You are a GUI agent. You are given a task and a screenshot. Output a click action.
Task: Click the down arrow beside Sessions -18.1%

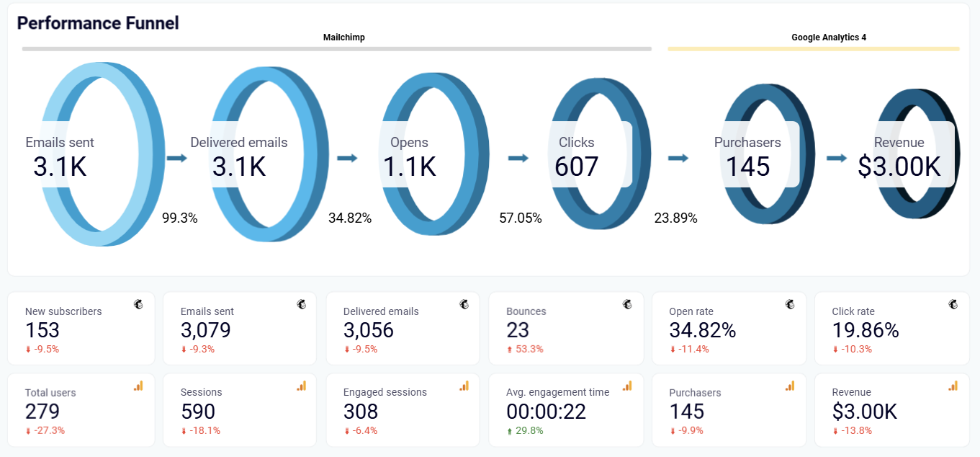tap(184, 431)
